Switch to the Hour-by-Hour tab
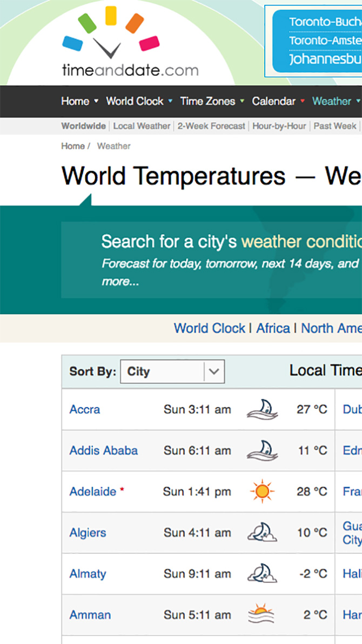This screenshot has width=362, height=644. tap(279, 126)
